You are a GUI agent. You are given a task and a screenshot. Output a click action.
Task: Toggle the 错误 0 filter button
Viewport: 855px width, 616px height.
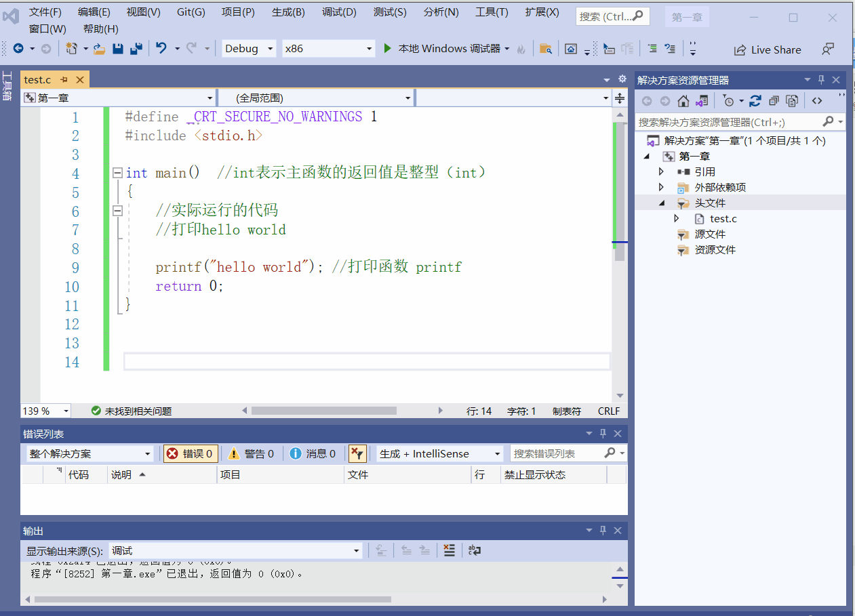tap(191, 453)
